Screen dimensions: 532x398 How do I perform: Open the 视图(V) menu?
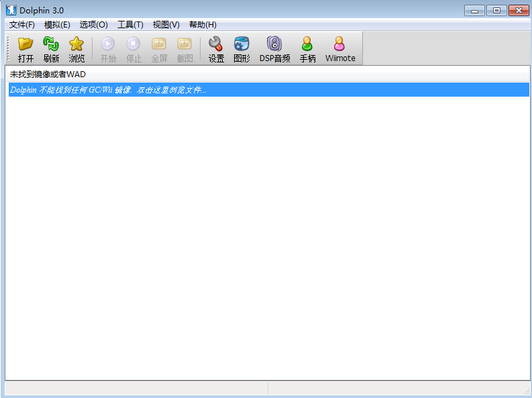pyautogui.click(x=166, y=25)
